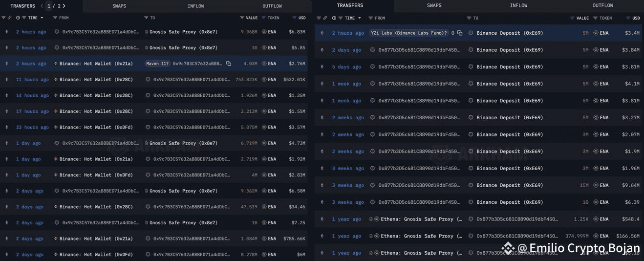This screenshot has height=261, width=644.
Task: Open TO column filter in right panel
Action: pyautogui.click(x=469, y=18)
